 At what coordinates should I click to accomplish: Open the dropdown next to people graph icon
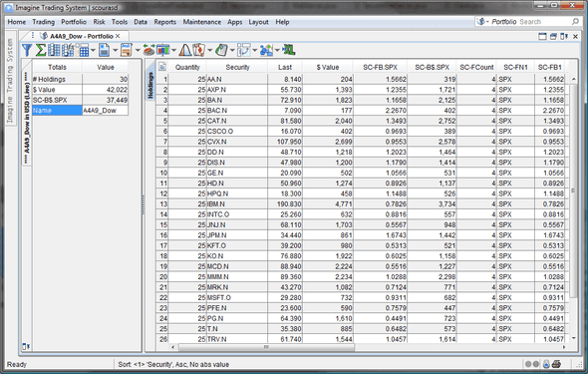tap(277, 50)
